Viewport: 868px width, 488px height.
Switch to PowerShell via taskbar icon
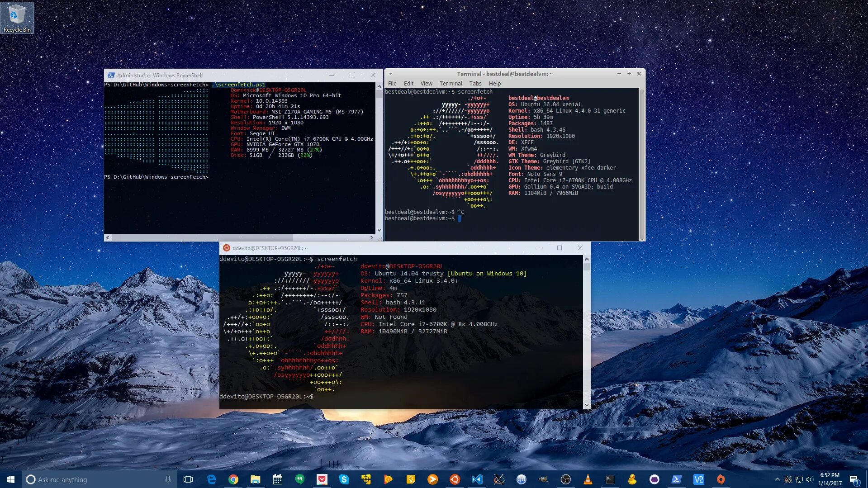point(677,479)
